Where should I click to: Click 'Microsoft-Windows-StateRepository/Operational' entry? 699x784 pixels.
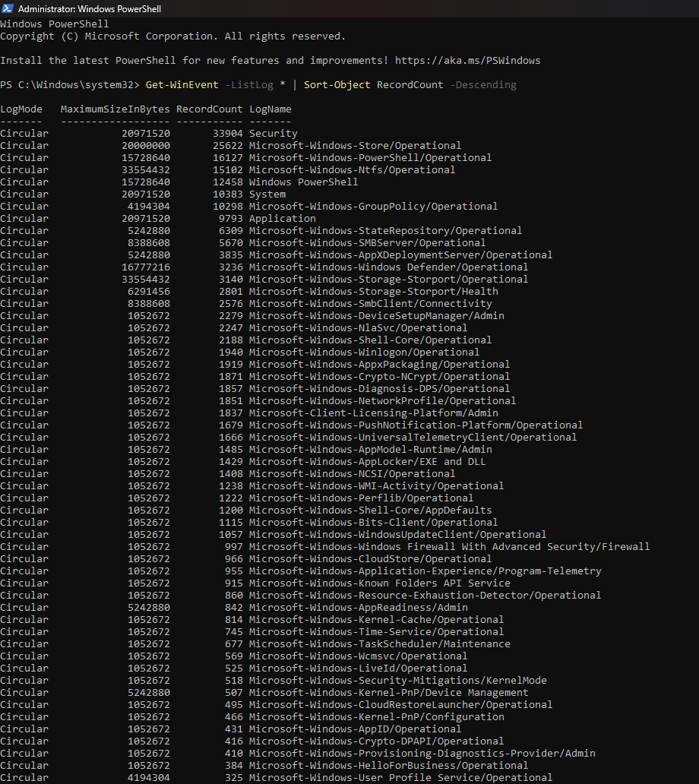pyautogui.click(x=385, y=230)
